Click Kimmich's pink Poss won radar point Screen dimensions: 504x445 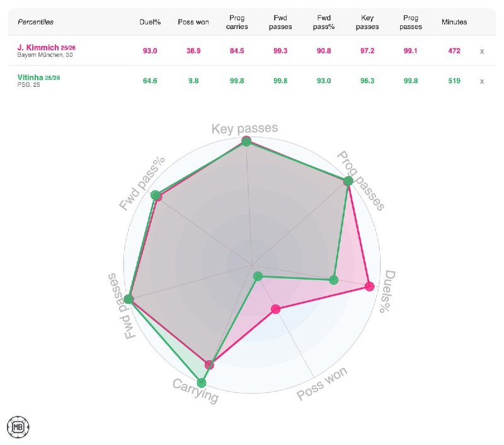click(275, 308)
